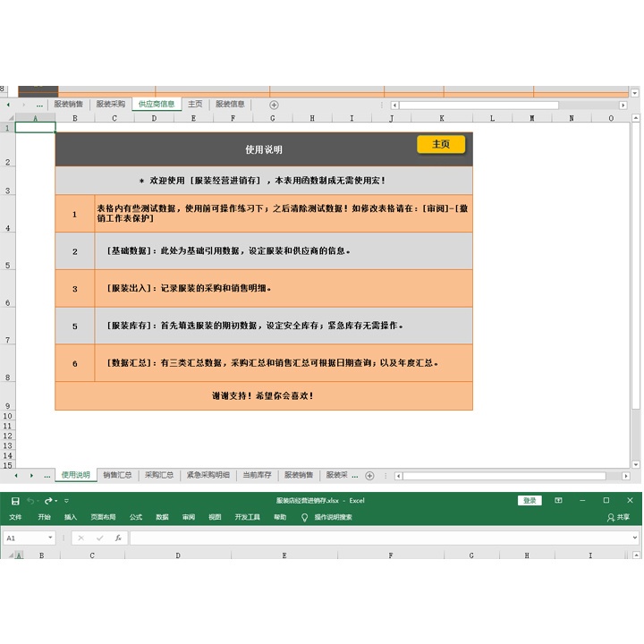
Task: Expand the formula bar with chevron
Action: pos(635,538)
